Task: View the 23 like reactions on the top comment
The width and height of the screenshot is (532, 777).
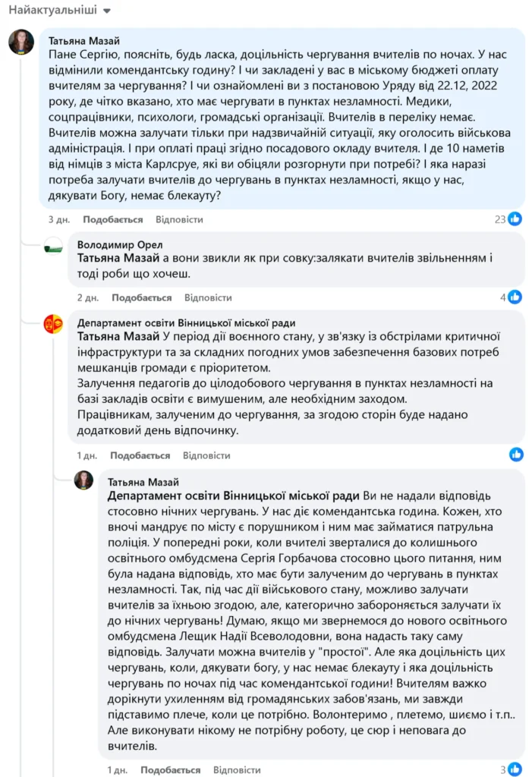Action: point(508,219)
